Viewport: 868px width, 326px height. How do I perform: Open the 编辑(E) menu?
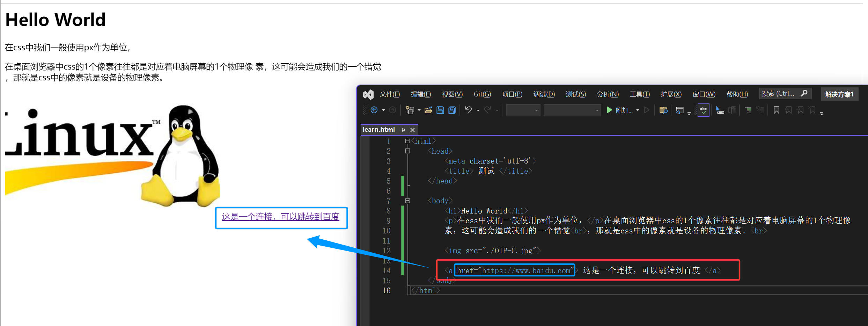pyautogui.click(x=421, y=94)
